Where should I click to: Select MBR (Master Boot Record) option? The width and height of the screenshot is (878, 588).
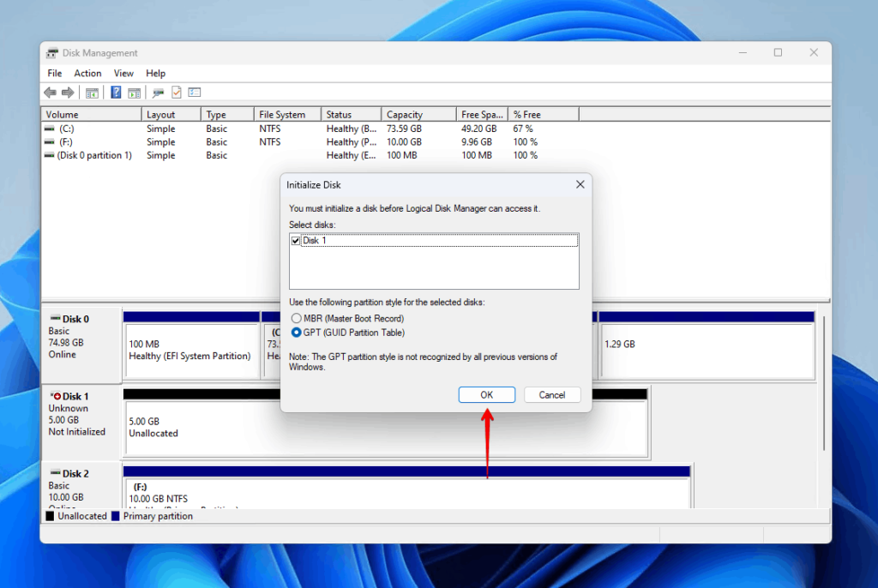(296, 318)
